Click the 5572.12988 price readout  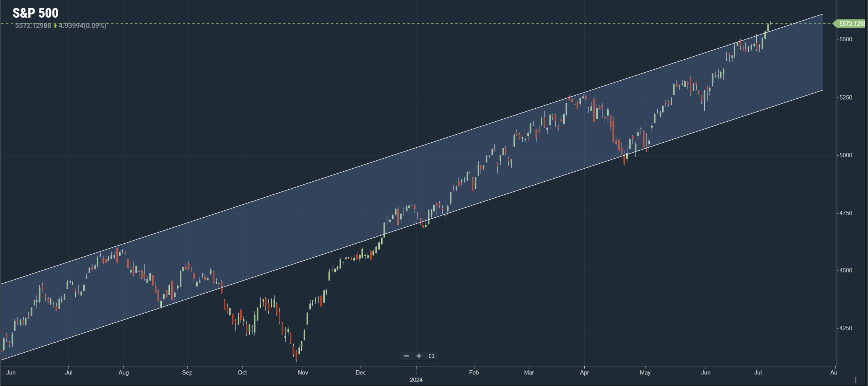point(33,26)
